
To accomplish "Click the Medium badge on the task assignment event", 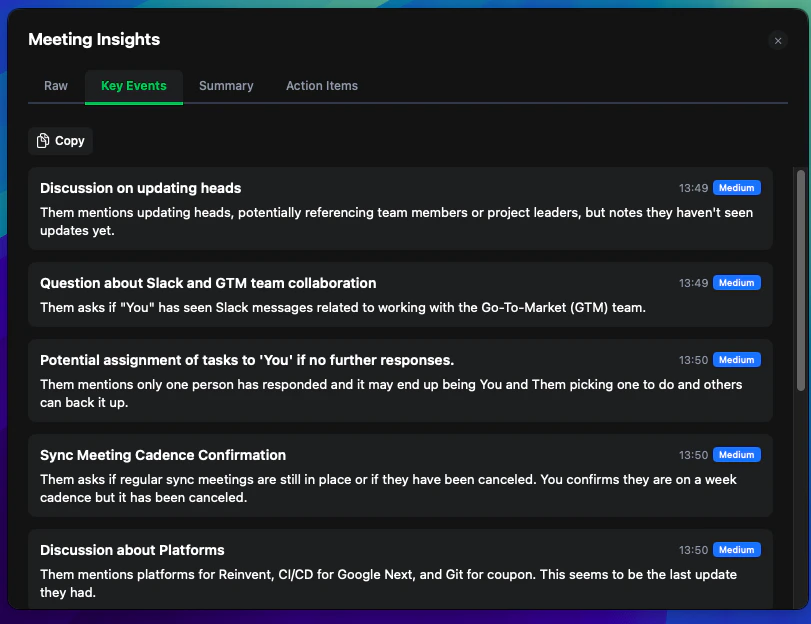I will click(736, 359).
